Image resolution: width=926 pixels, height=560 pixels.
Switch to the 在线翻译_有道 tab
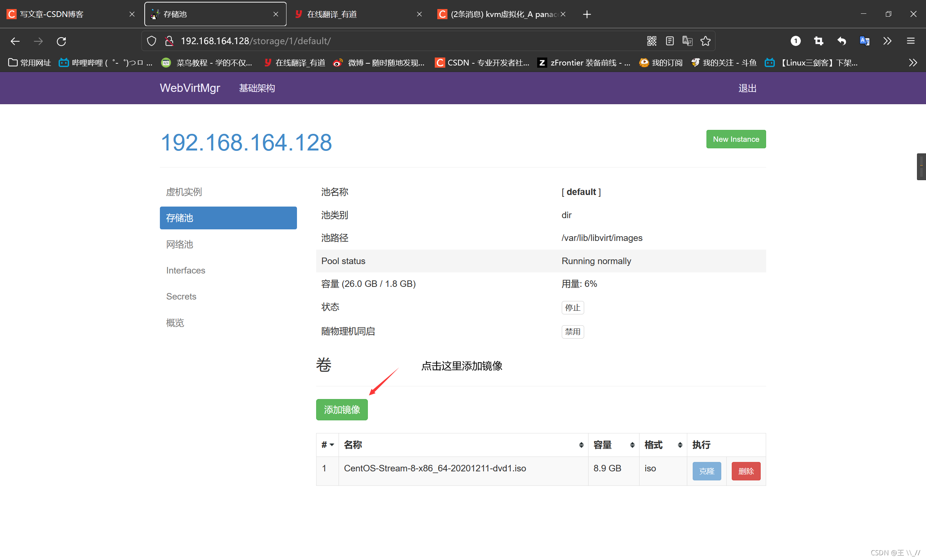pos(359,14)
